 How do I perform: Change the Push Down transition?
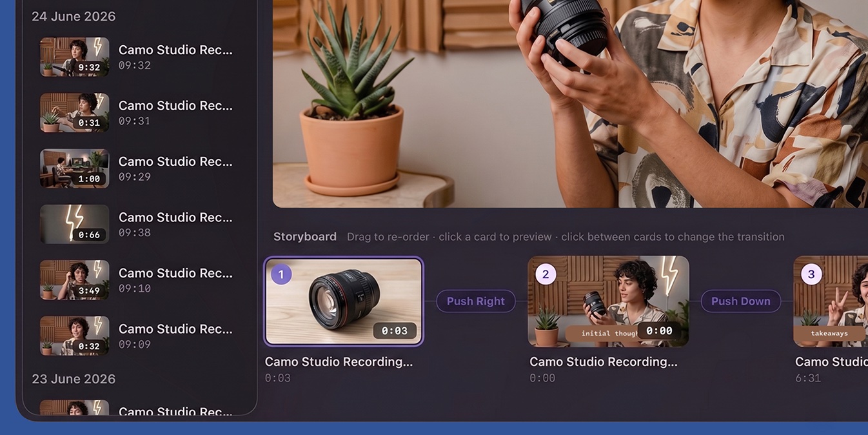click(x=741, y=301)
